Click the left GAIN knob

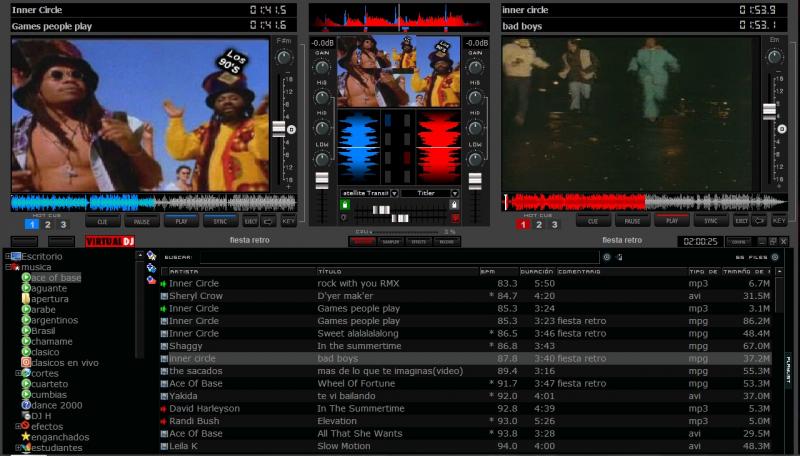322,67
